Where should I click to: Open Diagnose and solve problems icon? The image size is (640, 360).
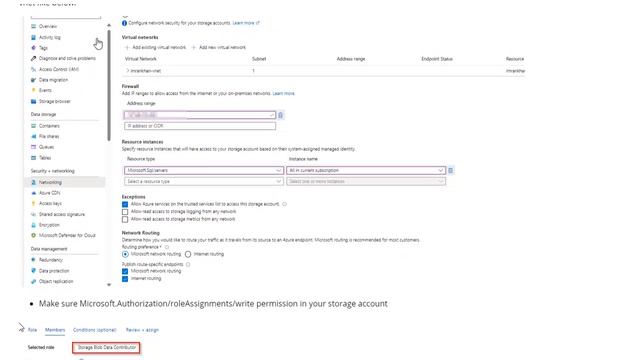click(x=33, y=58)
